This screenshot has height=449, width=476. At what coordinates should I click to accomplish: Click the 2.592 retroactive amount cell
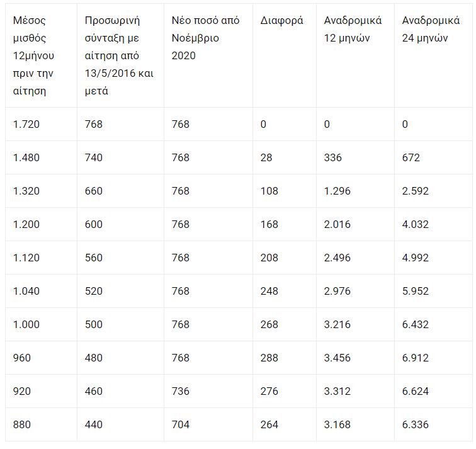click(x=415, y=191)
